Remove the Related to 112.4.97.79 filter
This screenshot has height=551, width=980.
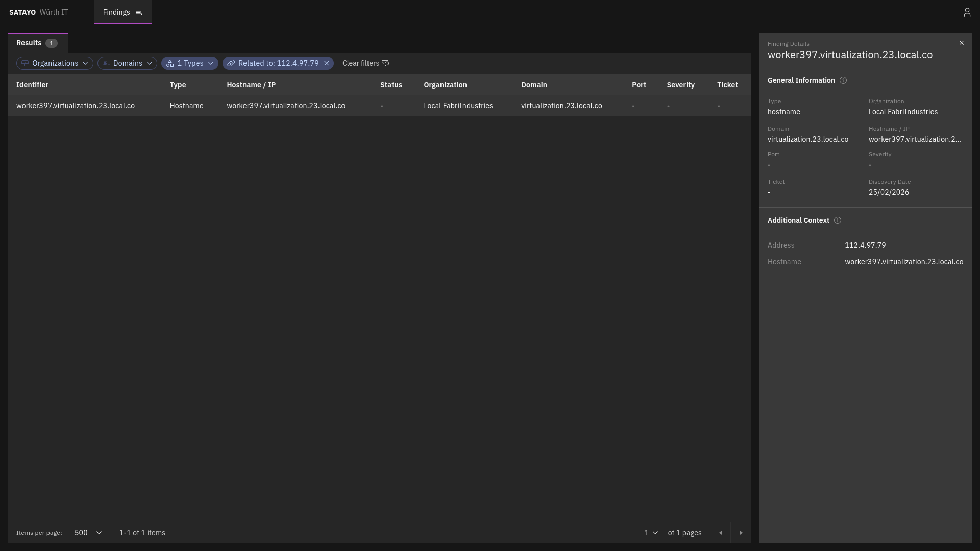326,63
